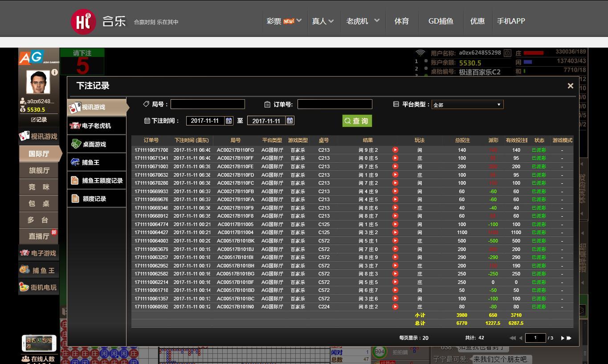The width and height of the screenshot is (608, 364).
Task: Open replay for round AC00217B110F8
Action: 395,216
